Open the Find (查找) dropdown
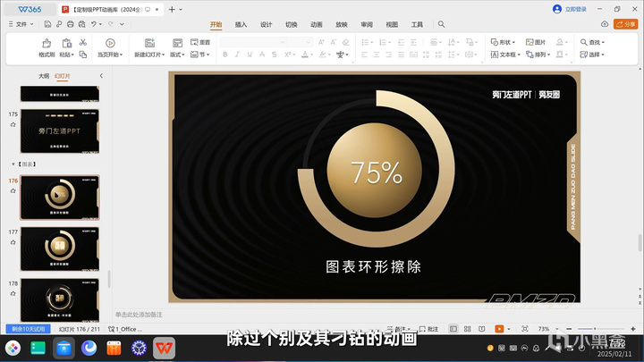Screen dimensions: 644x362 (592, 42)
